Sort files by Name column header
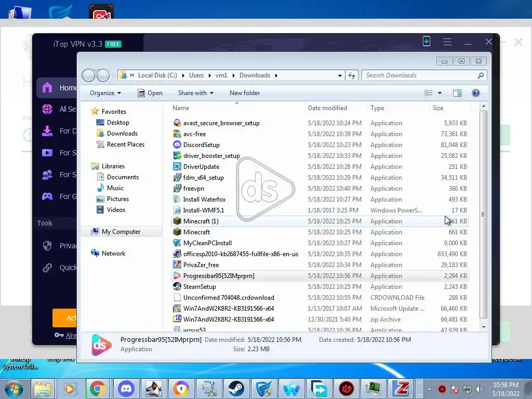532x399 pixels. pos(237,108)
